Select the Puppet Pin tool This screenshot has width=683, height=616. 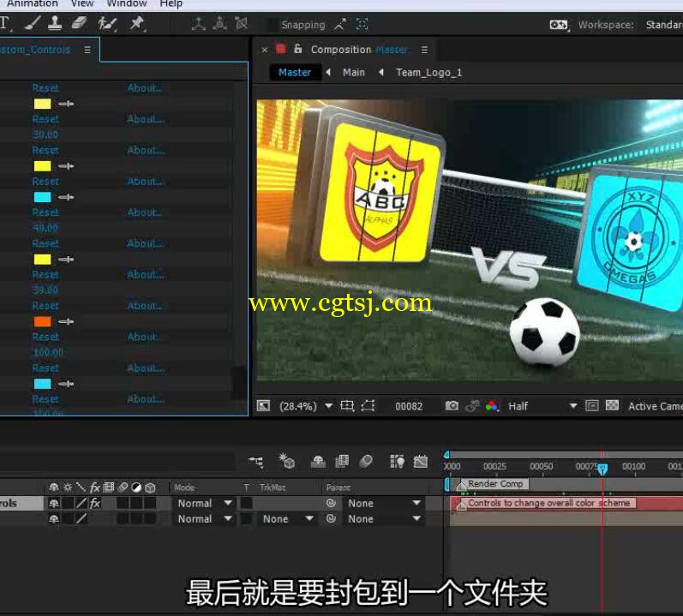tap(137, 23)
